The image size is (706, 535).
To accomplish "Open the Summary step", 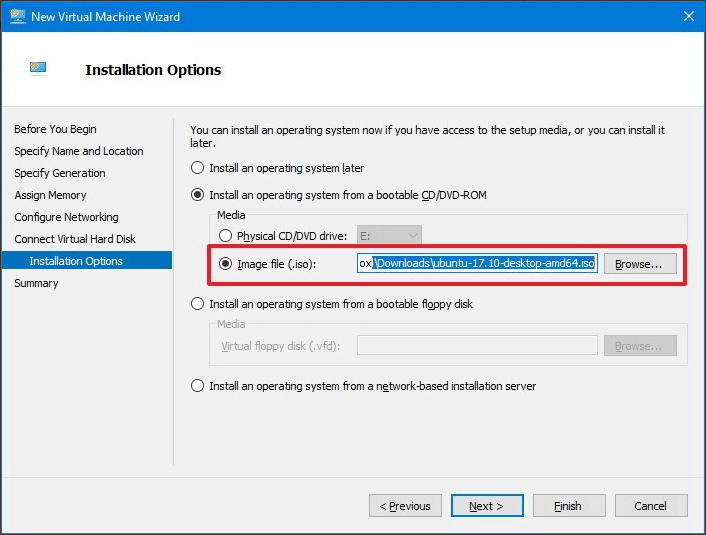I will [36, 283].
